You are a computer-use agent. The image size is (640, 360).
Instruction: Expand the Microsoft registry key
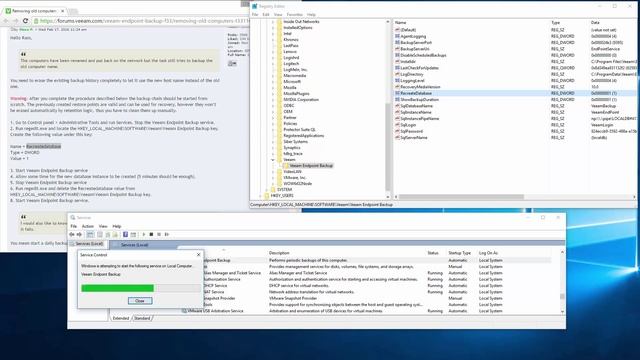pyautogui.click(x=273, y=82)
